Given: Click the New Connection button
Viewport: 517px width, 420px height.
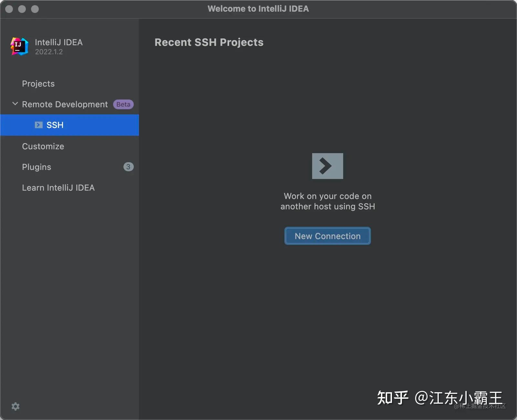Looking at the screenshot, I should click(x=327, y=236).
